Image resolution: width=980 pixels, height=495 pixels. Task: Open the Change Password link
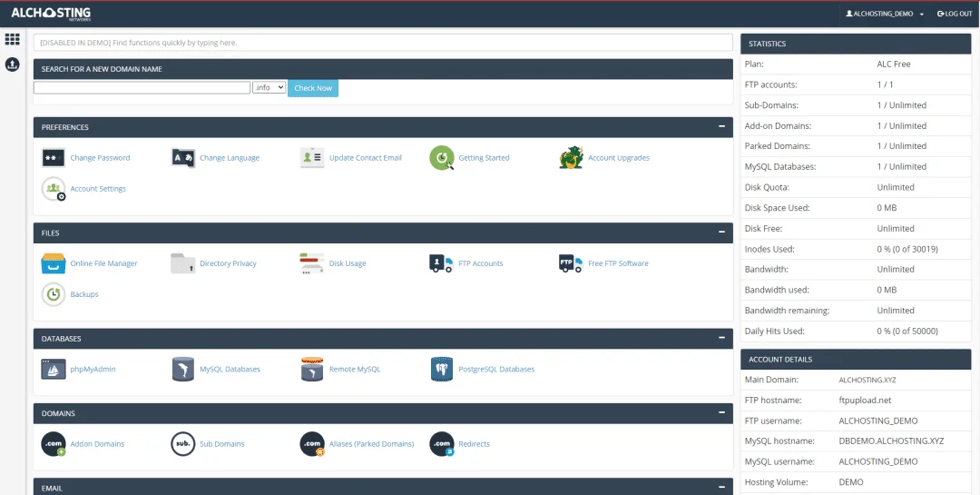pos(100,158)
